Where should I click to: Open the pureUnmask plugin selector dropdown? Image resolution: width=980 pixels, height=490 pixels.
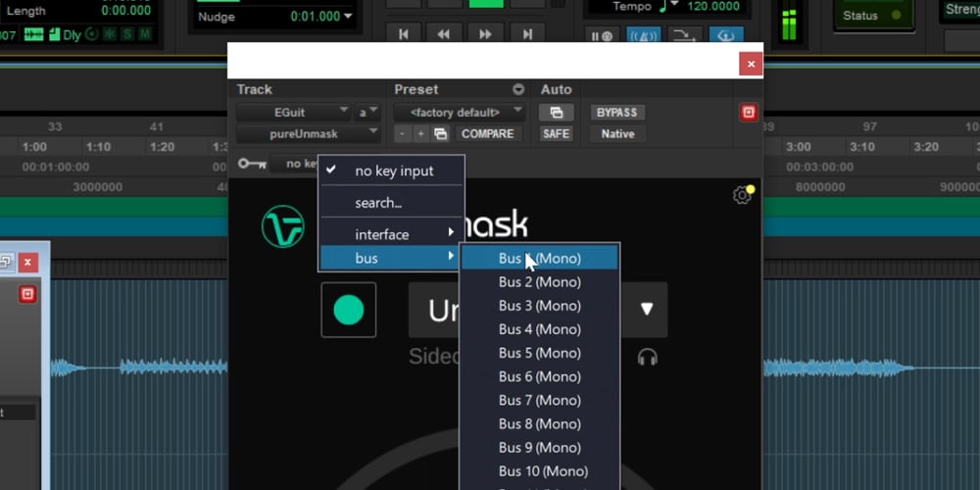click(308, 133)
